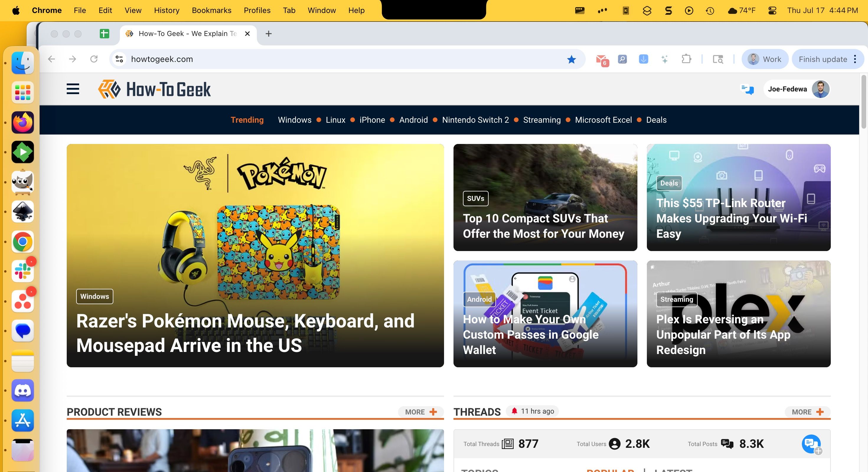868x472 pixels.
Task: Open Joe-Fedewa profile avatar
Action: click(820, 89)
